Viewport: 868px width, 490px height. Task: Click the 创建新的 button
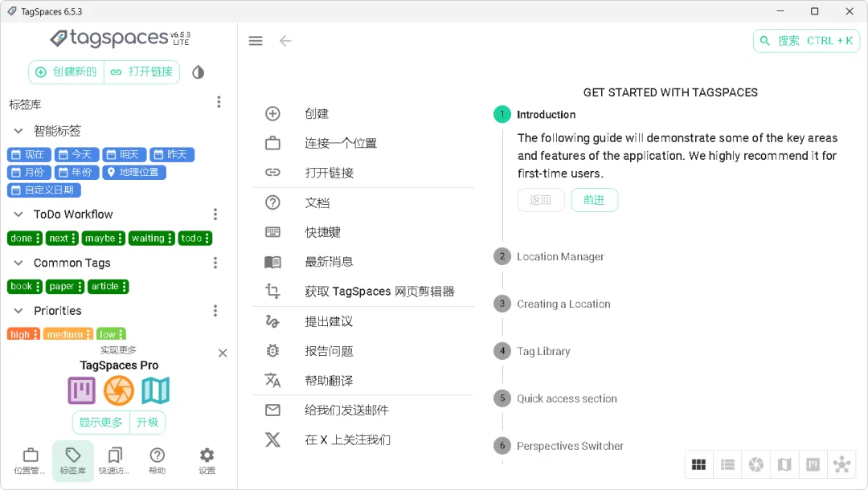coord(67,72)
